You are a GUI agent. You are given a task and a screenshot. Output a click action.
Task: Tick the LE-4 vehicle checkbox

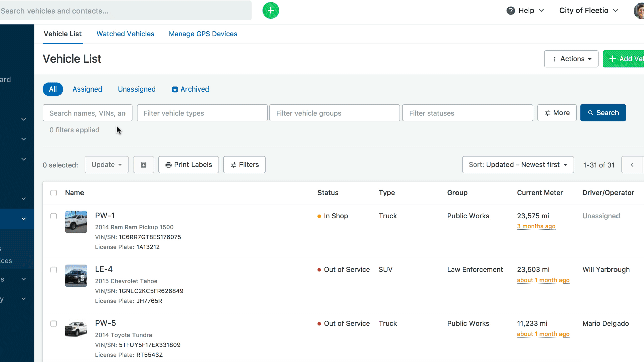(x=54, y=270)
